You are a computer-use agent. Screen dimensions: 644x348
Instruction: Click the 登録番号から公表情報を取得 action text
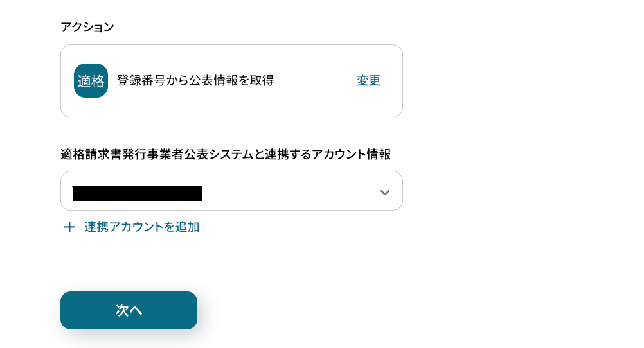click(x=195, y=81)
